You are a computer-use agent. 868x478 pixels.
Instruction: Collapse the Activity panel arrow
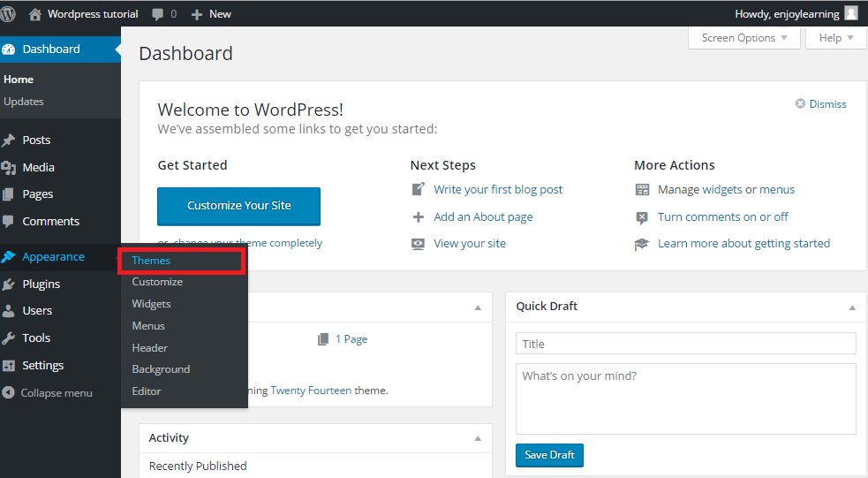click(x=478, y=438)
